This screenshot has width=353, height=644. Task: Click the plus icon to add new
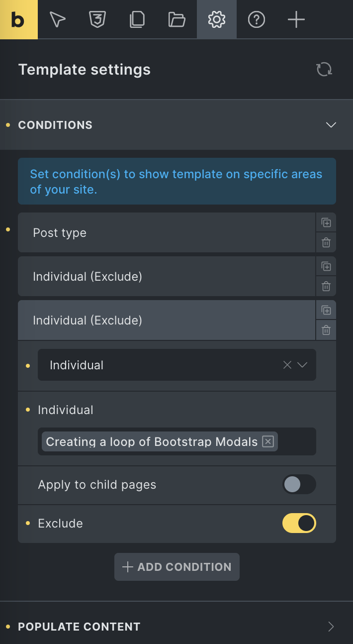point(296,19)
